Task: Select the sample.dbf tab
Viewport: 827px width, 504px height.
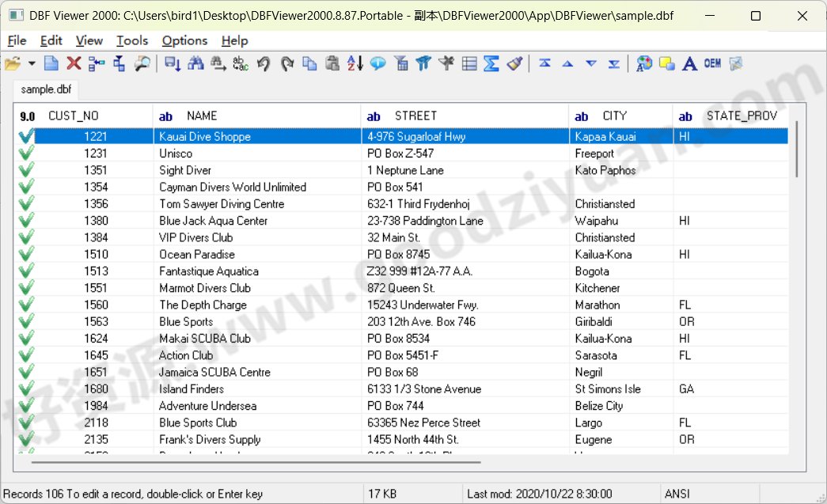Action: tap(46, 90)
